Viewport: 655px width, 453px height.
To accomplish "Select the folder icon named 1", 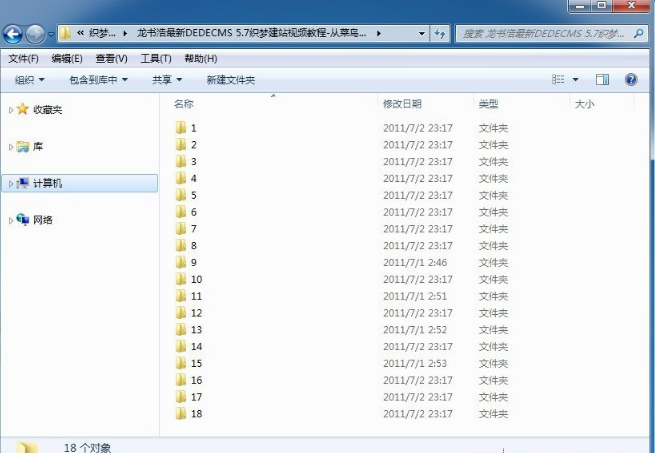I will click(x=181, y=128).
